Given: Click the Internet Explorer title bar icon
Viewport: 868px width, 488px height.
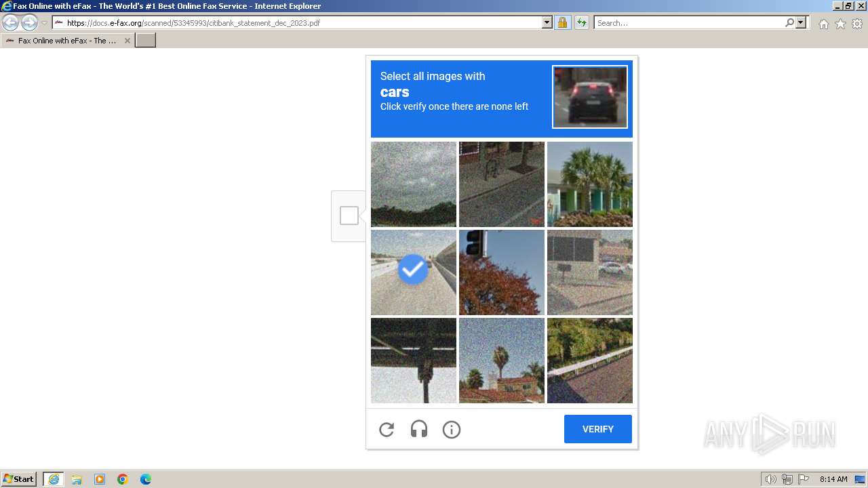Looking at the screenshot, I should (x=7, y=6).
